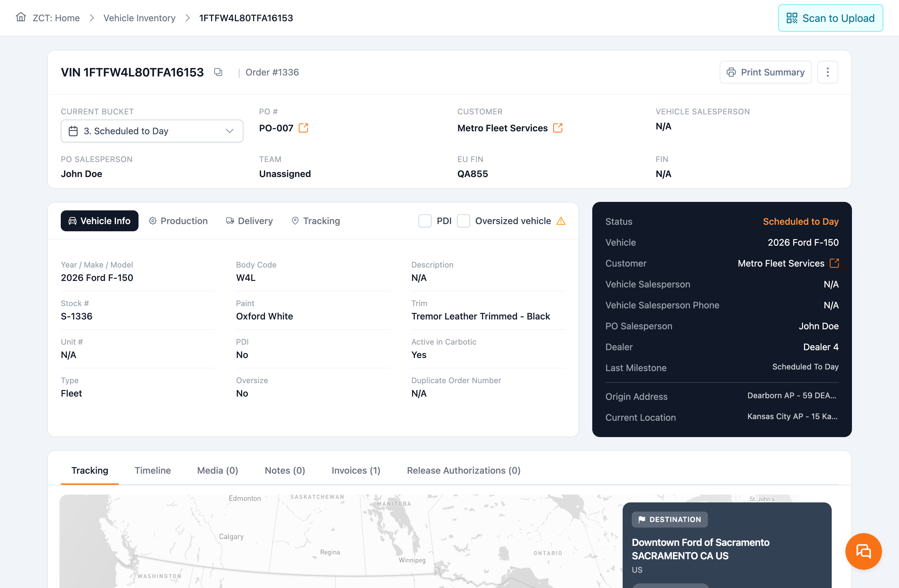
Task: Click the Team value Unassigned
Action: 285,174
